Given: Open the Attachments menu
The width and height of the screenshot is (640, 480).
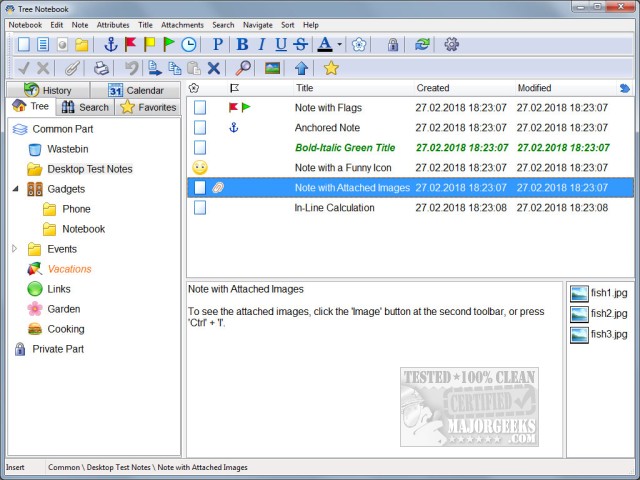Looking at the screenshot, I should (181, 24).
